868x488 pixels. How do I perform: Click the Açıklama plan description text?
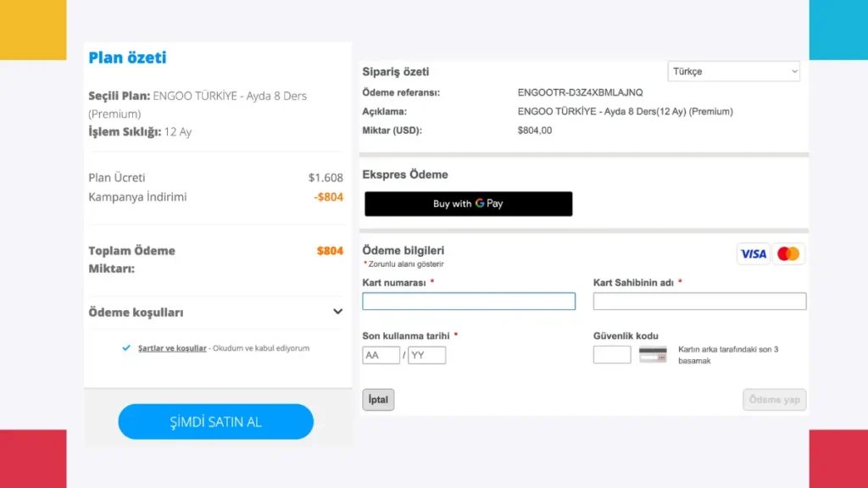point(626,112)
